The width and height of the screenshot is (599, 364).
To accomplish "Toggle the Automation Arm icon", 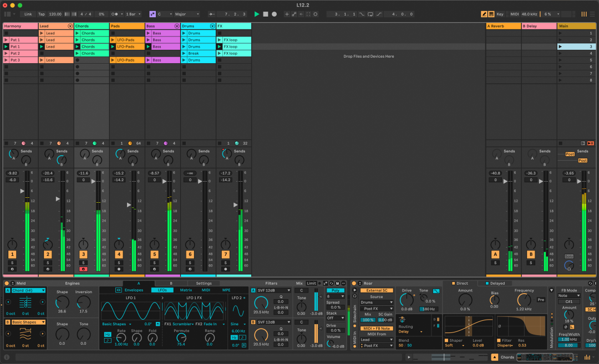I will click(294, 14).
